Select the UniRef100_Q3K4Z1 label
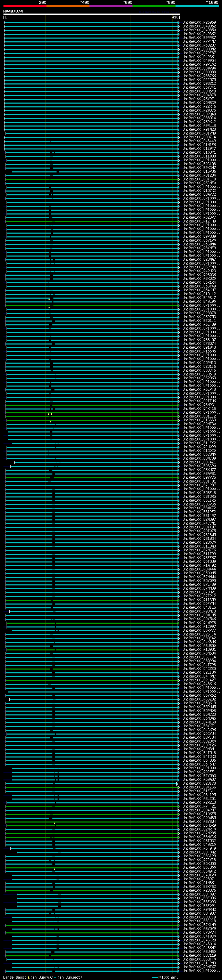This screenshot has width=222, height=980. pos(199,462)
